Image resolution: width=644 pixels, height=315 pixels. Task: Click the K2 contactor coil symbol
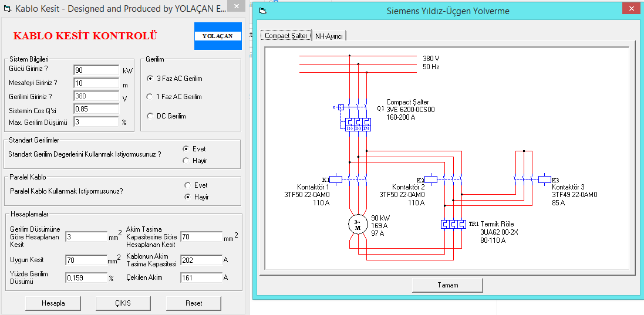(431, 179)
